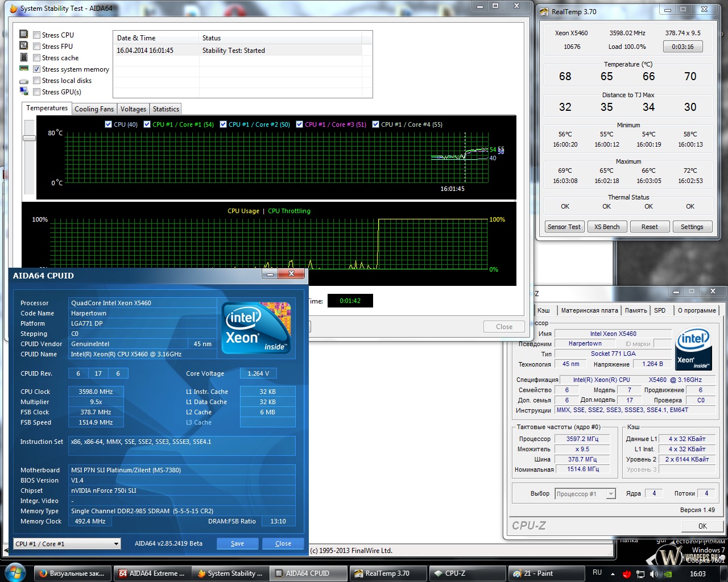728x582 pixels.
Task: Bring up CPU-Z from the taskbar
Action: (467, 573)
